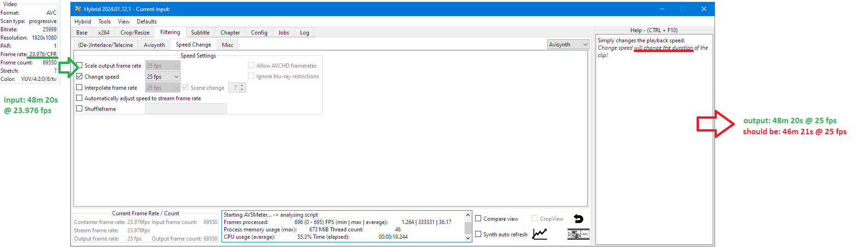Enable Automatically adjust speed to stream frame rate
Image resolution: width=868 pixels, height=247 pixels.
79,98
